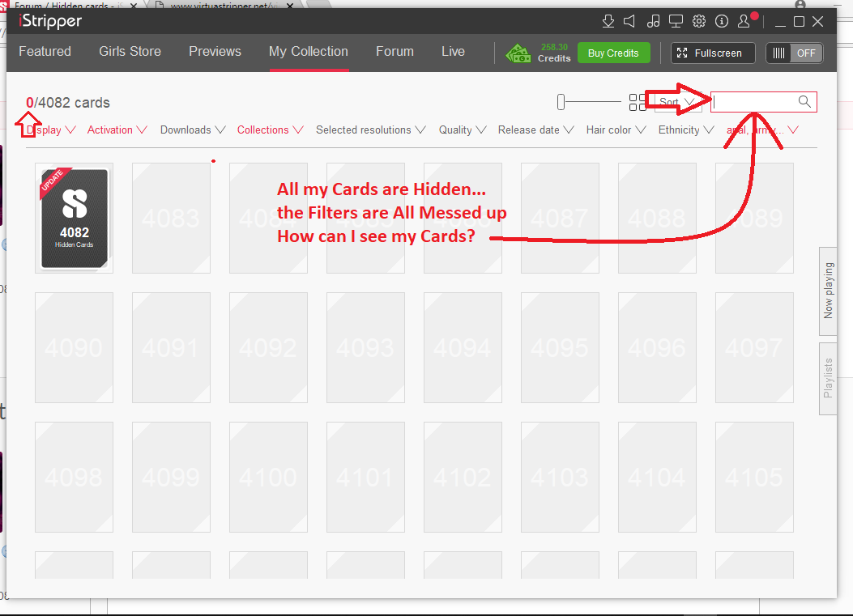Open the music notes sound icon
The width and height of the screenshot is (853, 616).
tap(654, 21)
